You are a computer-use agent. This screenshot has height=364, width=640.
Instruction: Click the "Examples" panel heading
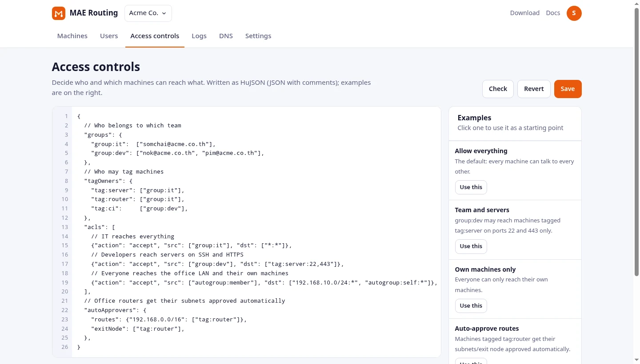pos(474,118)
